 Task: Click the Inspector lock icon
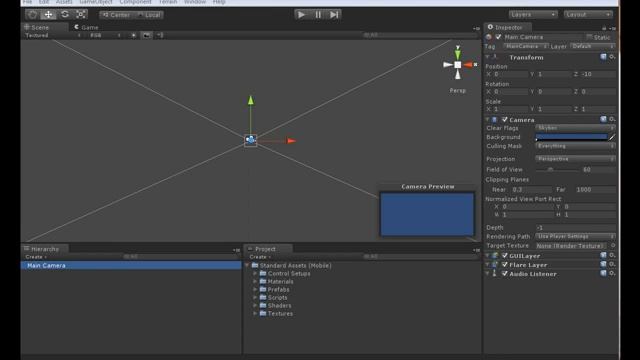pyautogui.click(x=604, y=28)
